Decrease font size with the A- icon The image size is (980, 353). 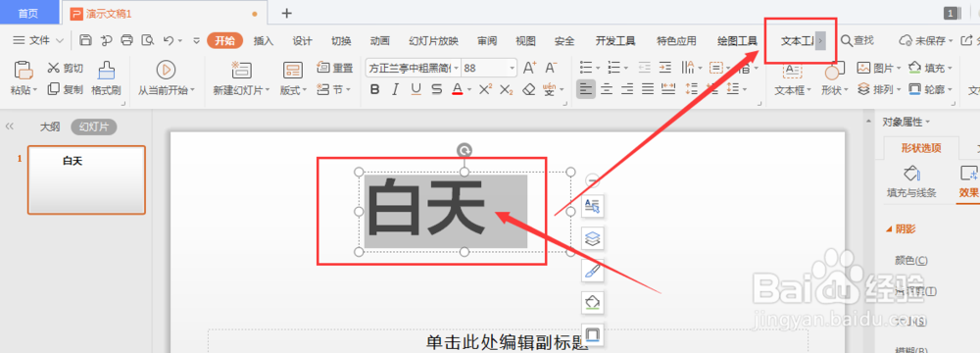tap(551, 68)
